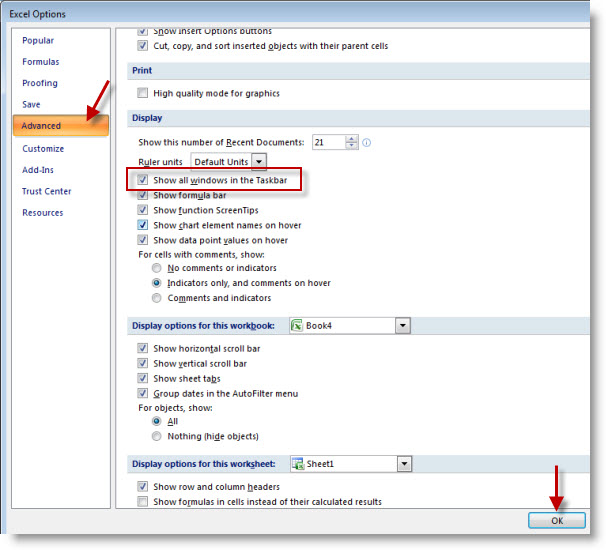Click the 'Display' section heading text
The height and width of the screenshot is (550, 606).
point(147,118)
